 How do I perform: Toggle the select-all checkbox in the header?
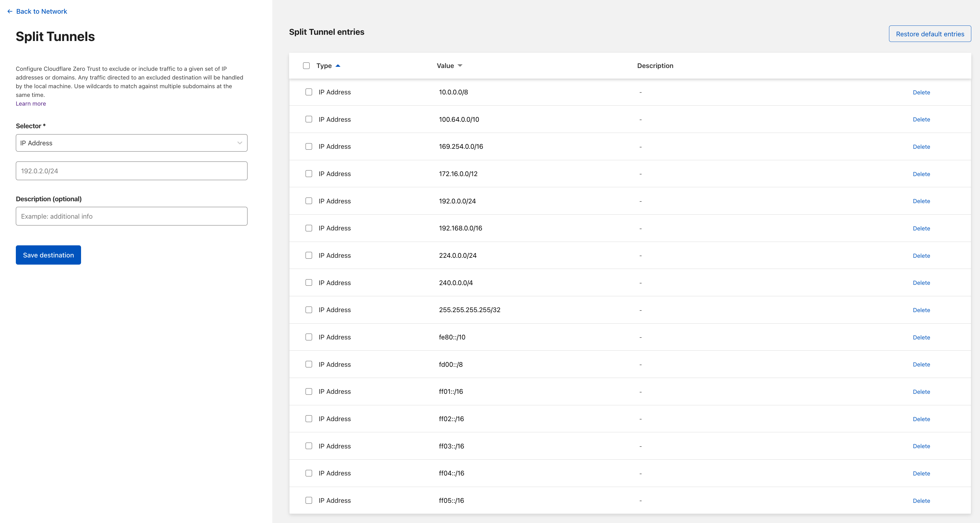tap(306, 66)
